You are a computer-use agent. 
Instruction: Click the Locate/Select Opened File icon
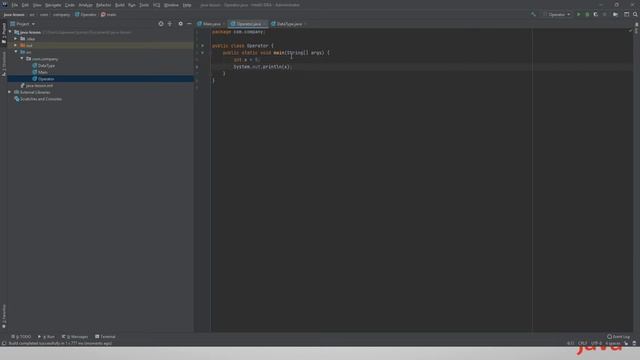(161, 24)
